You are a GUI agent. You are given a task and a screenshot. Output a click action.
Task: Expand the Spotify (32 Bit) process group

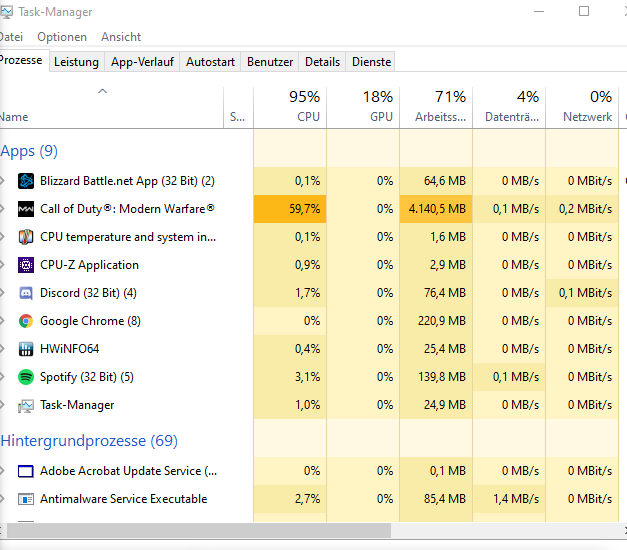pyautogui.click(x=2, y=377)
